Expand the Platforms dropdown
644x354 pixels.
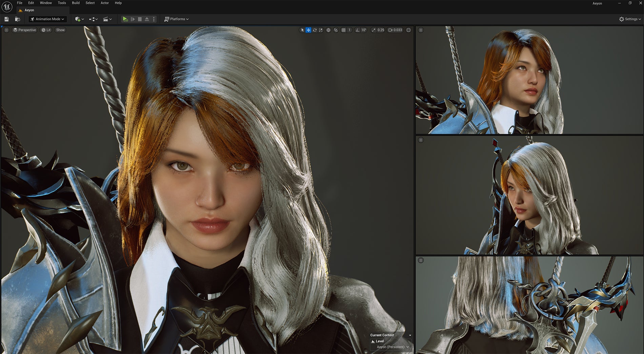click(x=177, y=19)
